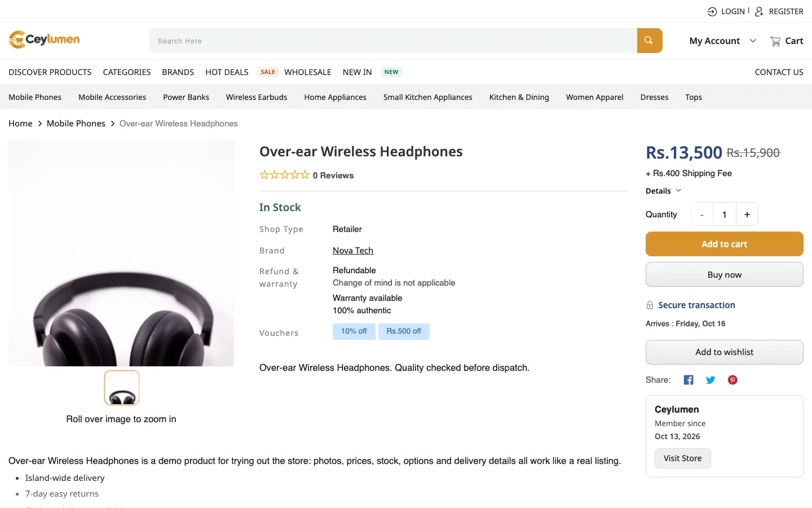Click the Add to cart button
Image resolution: width=812 pixels, height=508 pixels.
(x=725, y=244)
